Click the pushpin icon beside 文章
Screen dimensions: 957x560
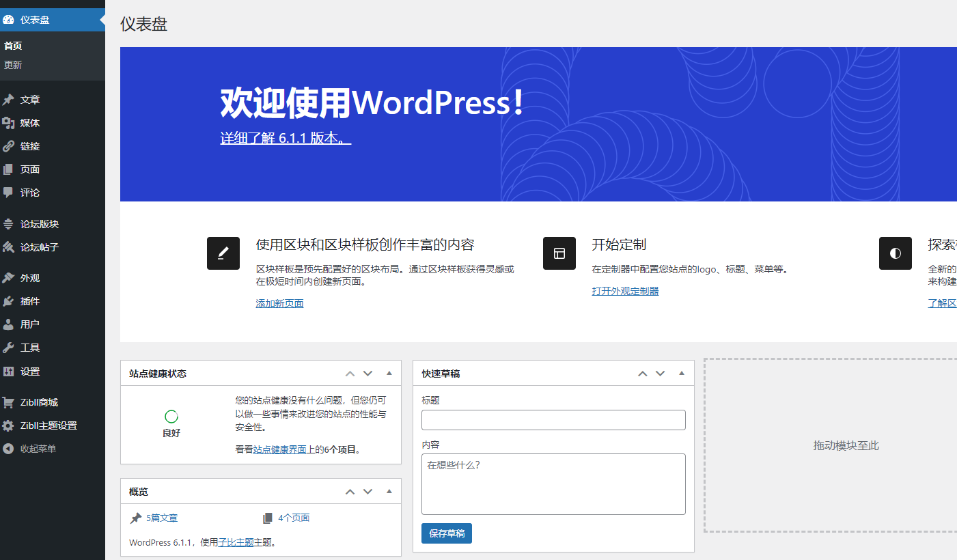(8, 100)
